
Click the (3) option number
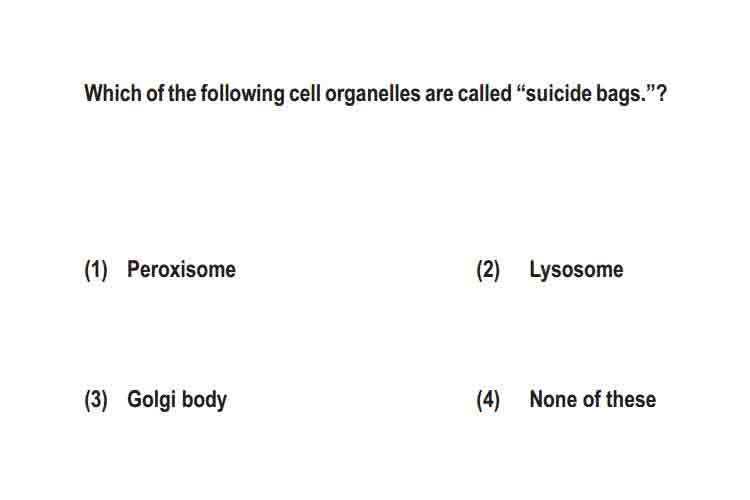[x=96, y=400]
